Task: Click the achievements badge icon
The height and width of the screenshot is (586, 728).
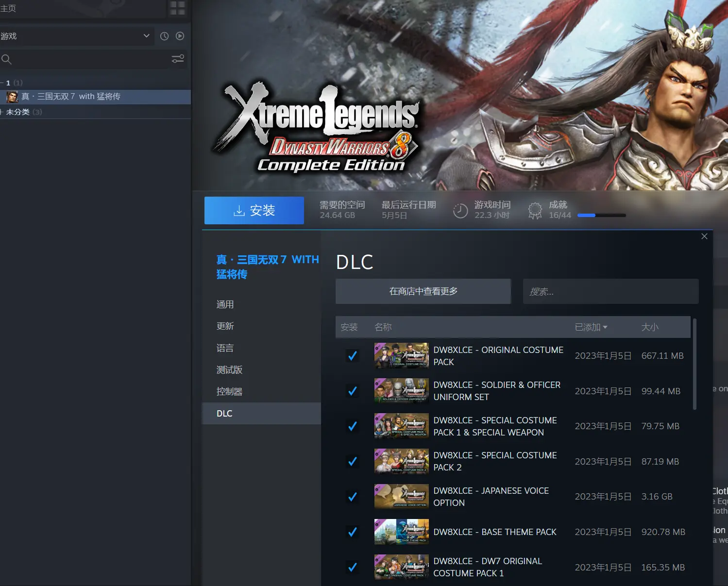Action: 535,211
